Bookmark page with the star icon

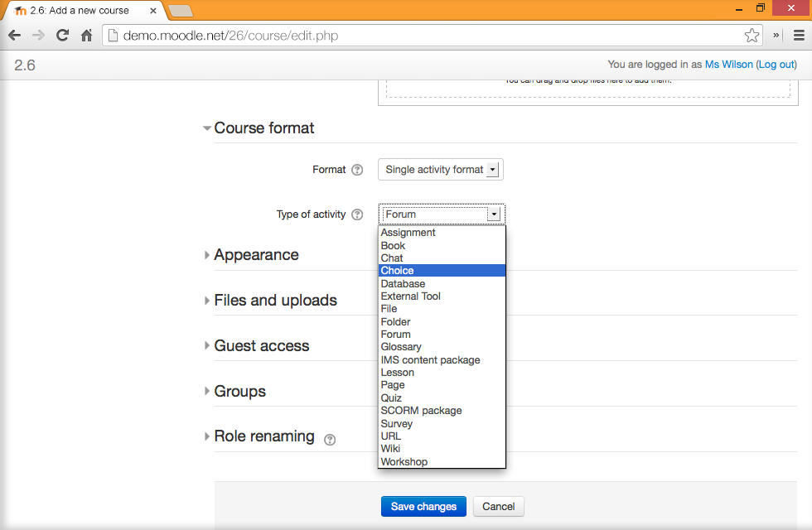coord(752,36)
